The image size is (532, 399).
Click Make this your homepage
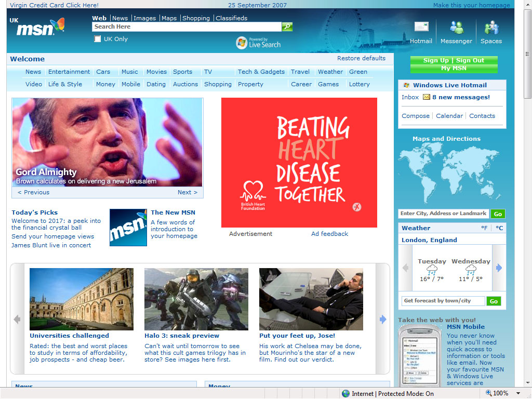471,5
